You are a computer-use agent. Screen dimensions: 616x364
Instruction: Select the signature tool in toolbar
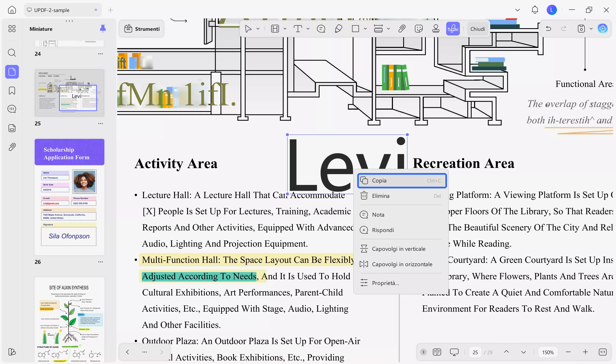click(x=453, y=29)
